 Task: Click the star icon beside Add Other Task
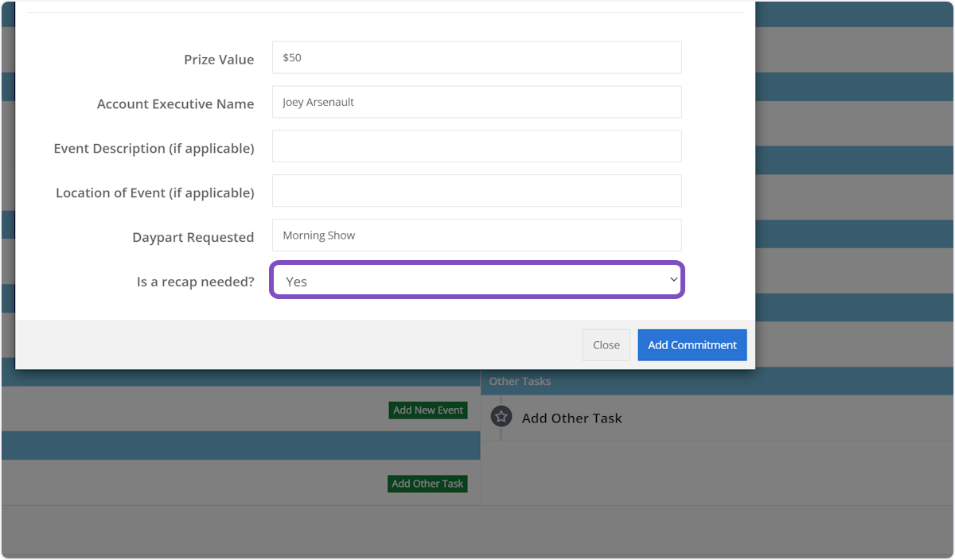tap(501, 417)
